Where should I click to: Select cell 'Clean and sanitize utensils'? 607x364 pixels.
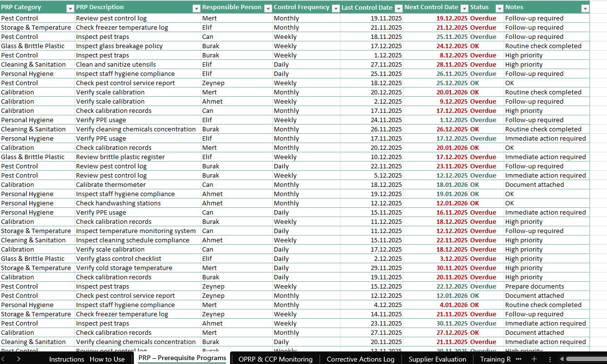138,64
